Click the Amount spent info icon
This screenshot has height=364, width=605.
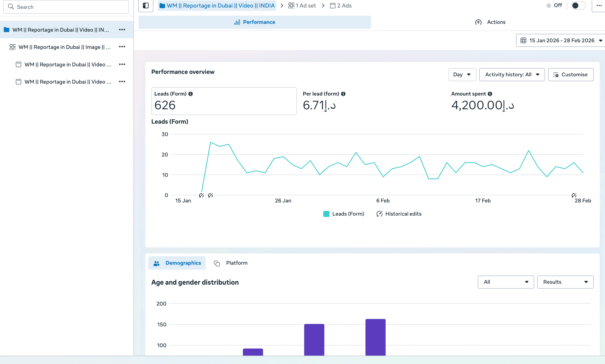[490, 94]
